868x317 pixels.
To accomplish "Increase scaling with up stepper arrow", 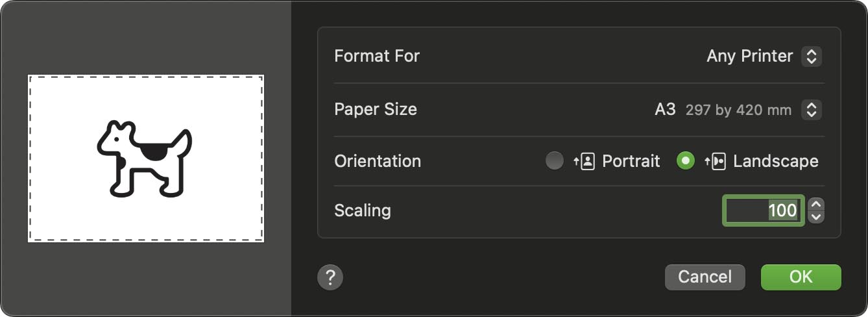I will click(817, 205).
